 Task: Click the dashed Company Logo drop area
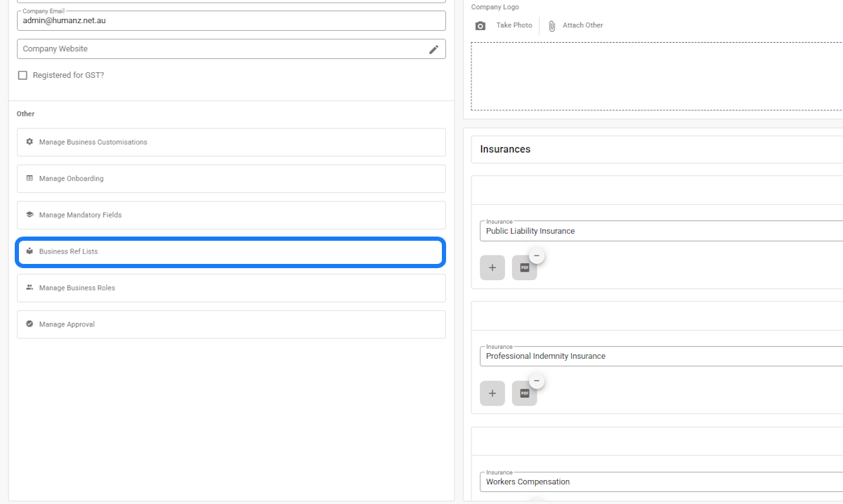657,76
